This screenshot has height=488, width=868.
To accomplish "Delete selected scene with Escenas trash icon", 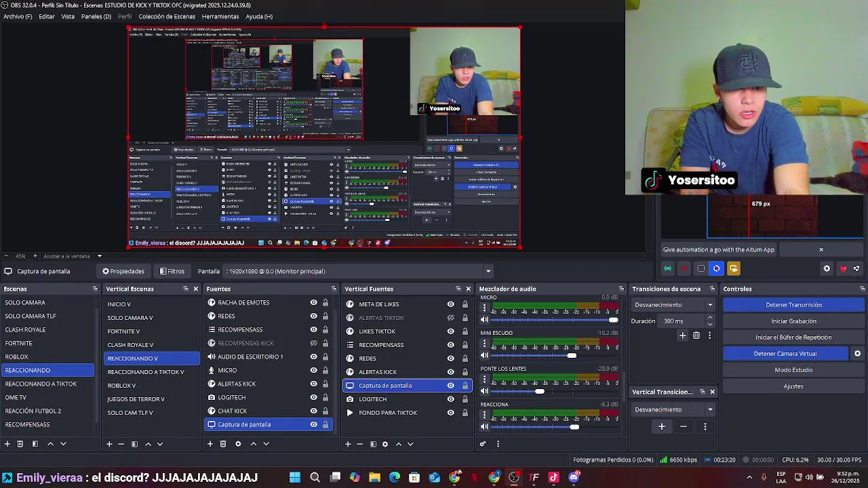I will (20, 444).
